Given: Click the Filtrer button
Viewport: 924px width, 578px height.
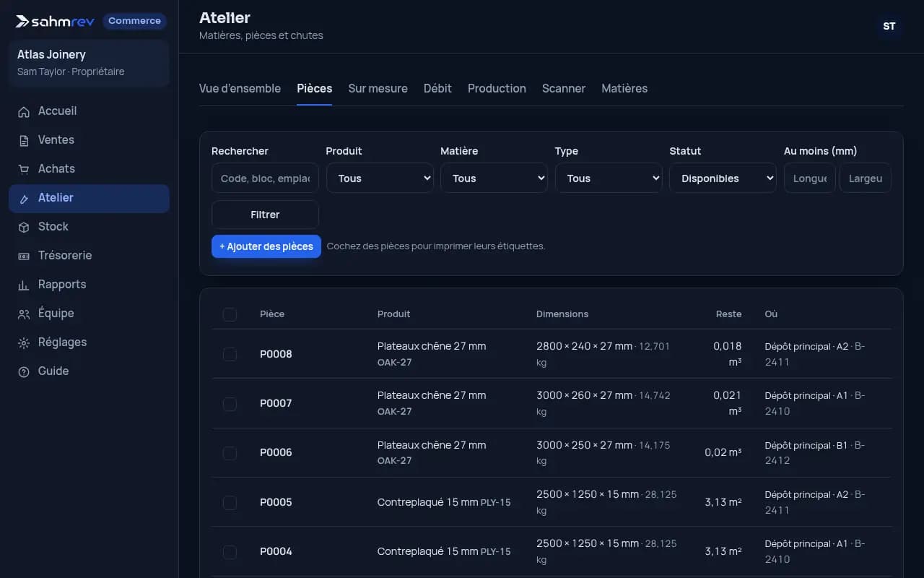Looking at the screenshot, I should point(265,215).
